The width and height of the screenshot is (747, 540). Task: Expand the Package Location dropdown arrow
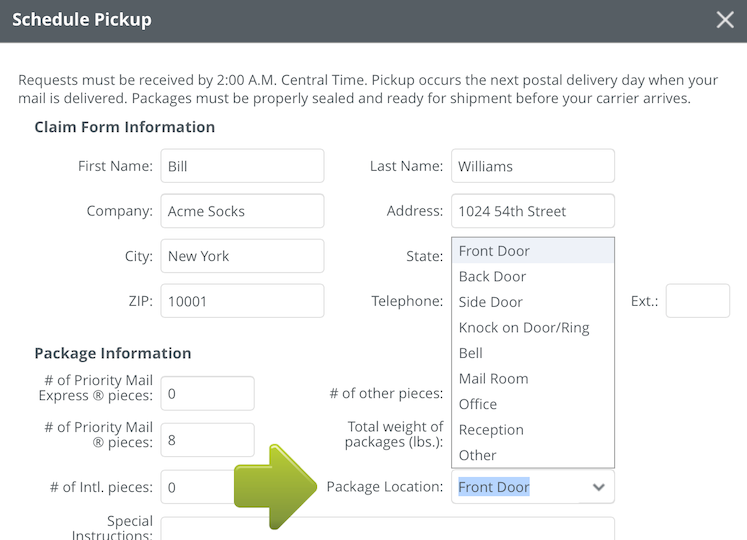pos(598,487)
